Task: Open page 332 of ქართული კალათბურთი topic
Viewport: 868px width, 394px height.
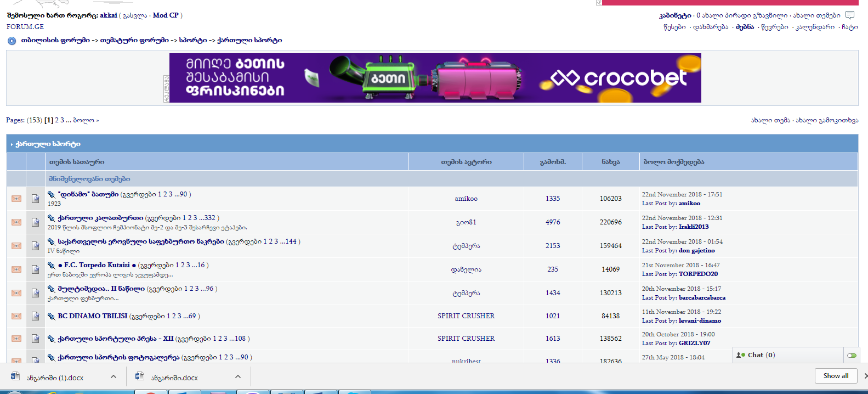Action: 210,218
